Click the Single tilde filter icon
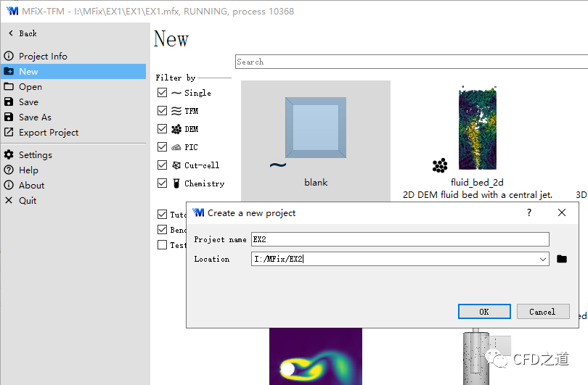 (176, 93)
